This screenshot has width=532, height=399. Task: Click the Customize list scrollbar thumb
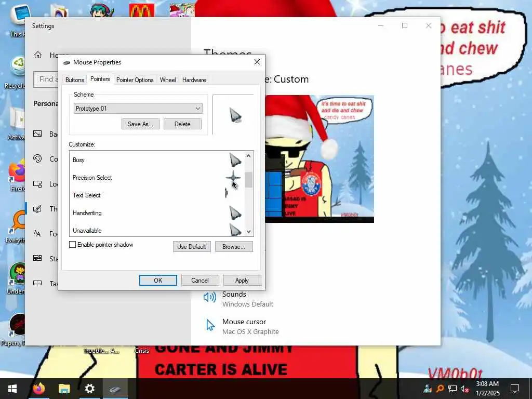pos(249,179)
